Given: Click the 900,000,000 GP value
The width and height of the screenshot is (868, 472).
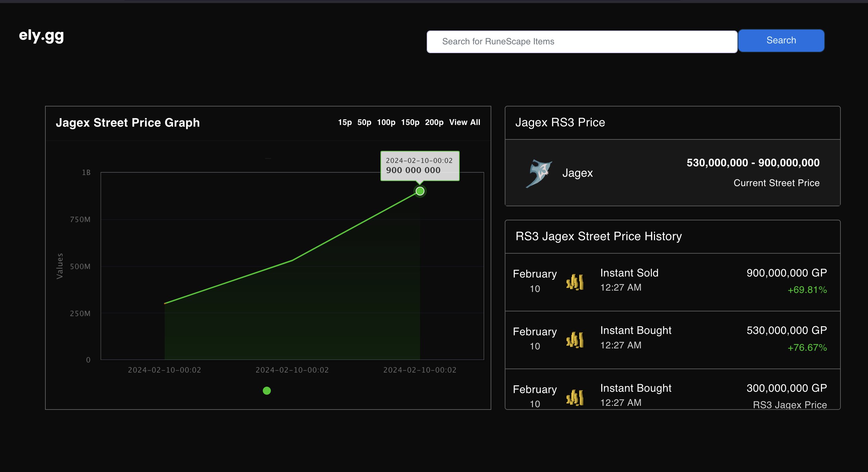Looking at the screenshot, I should coord(786,273).
